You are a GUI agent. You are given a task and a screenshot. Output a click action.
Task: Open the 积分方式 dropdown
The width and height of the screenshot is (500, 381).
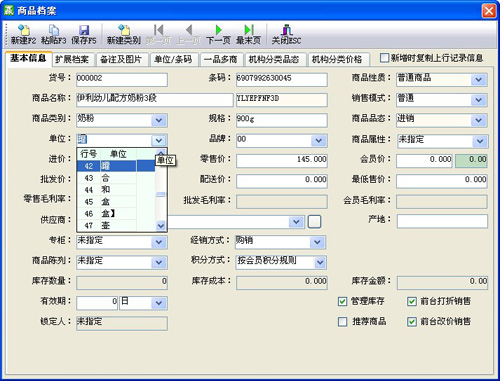[x=320, y=263]
